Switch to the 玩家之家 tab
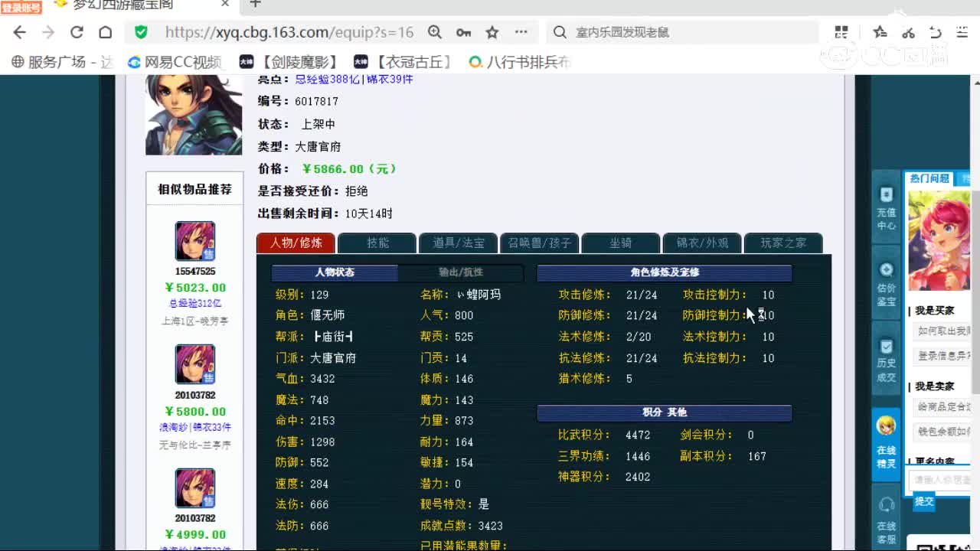 [x=782, y=243]
